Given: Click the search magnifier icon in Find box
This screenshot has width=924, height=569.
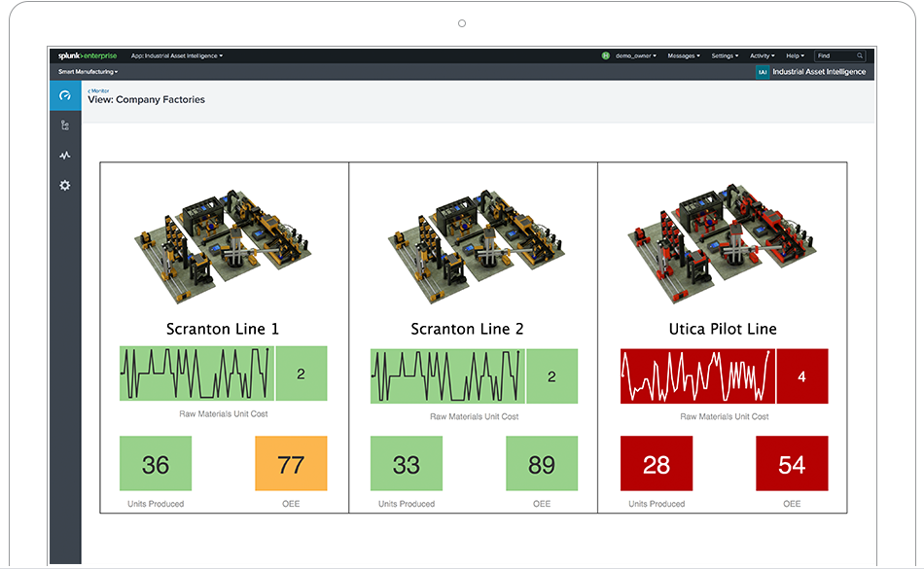Looking at the screenshot, I should (860, 56).
